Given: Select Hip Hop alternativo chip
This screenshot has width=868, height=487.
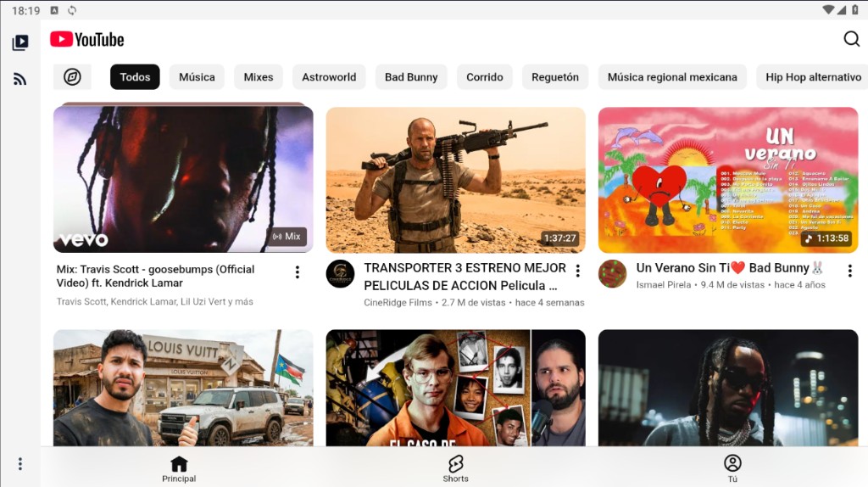Looking at the screenshot, I should (x=813, y=77).
